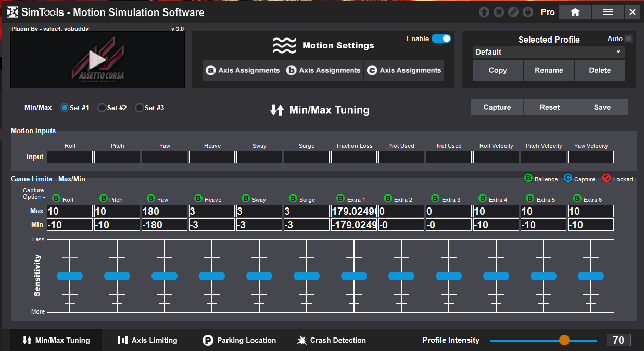Image resolution: width=644 pixels, height=351 pixels.
Task: Click the Yaw Max value field
Action: [164, 212]
